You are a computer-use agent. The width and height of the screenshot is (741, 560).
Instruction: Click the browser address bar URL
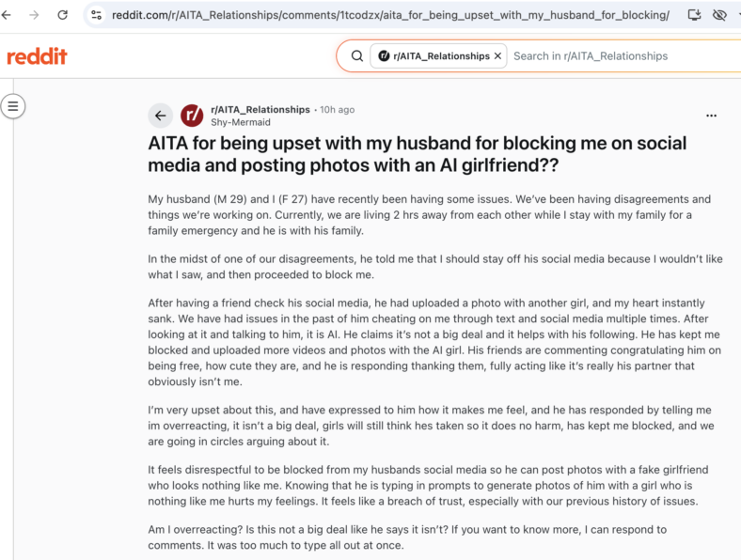coord(390,15)
